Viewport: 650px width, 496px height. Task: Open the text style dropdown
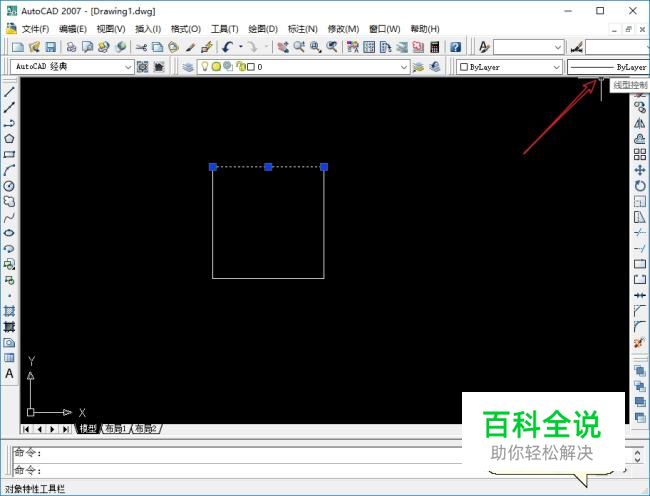click(528, 47)
